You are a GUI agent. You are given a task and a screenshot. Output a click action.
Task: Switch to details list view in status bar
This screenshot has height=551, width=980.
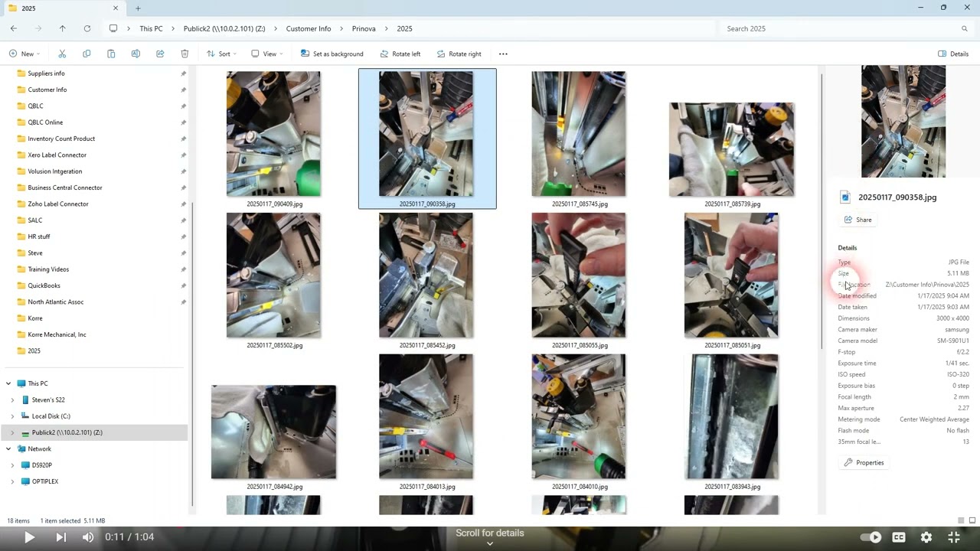[961, 521]
